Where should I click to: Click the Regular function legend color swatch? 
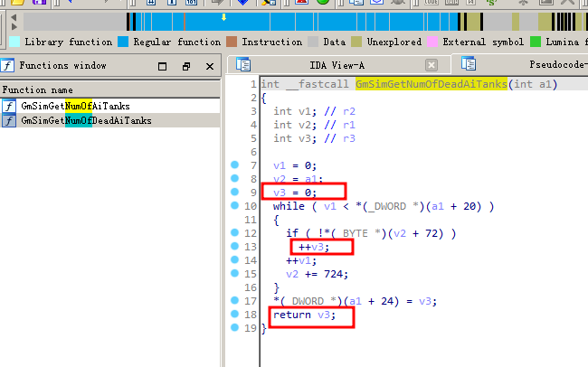coord(123,42)
